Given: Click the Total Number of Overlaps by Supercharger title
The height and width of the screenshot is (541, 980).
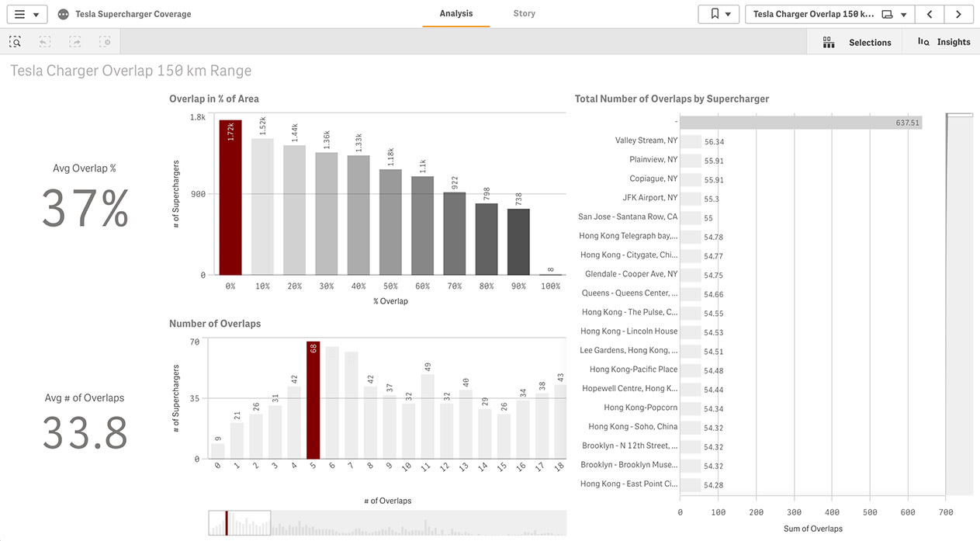Looking at the screenshot, I should pos(672,99).
